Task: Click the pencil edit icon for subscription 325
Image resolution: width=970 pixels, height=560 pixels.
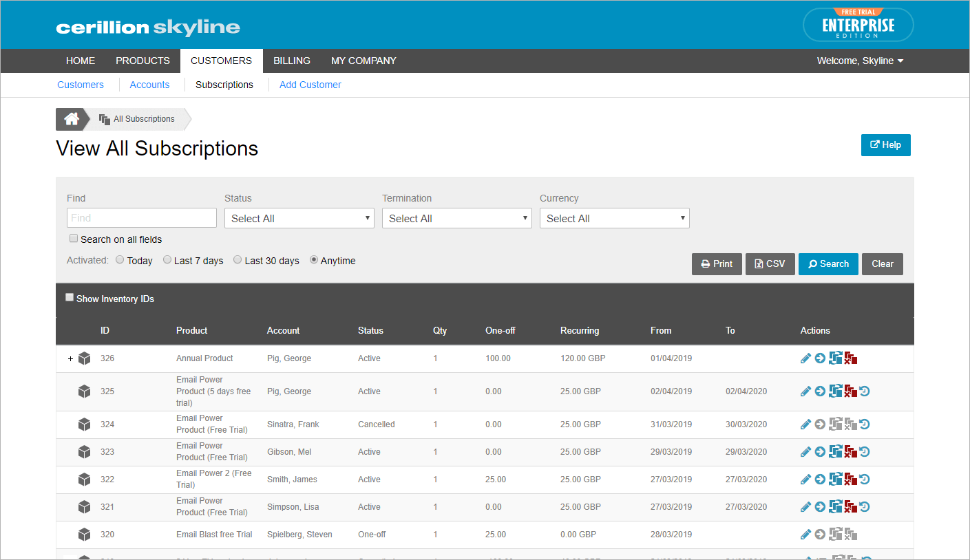Action: tap(806, 391)
